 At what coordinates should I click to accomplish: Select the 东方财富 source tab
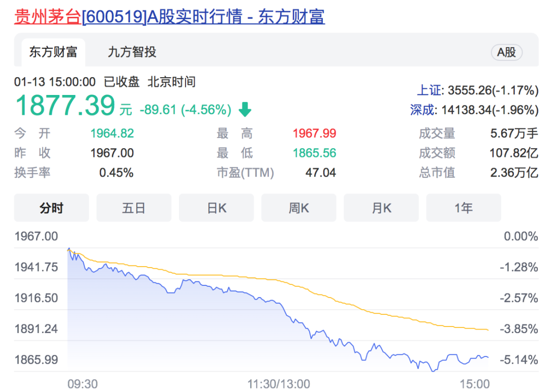tap(53, 52)
